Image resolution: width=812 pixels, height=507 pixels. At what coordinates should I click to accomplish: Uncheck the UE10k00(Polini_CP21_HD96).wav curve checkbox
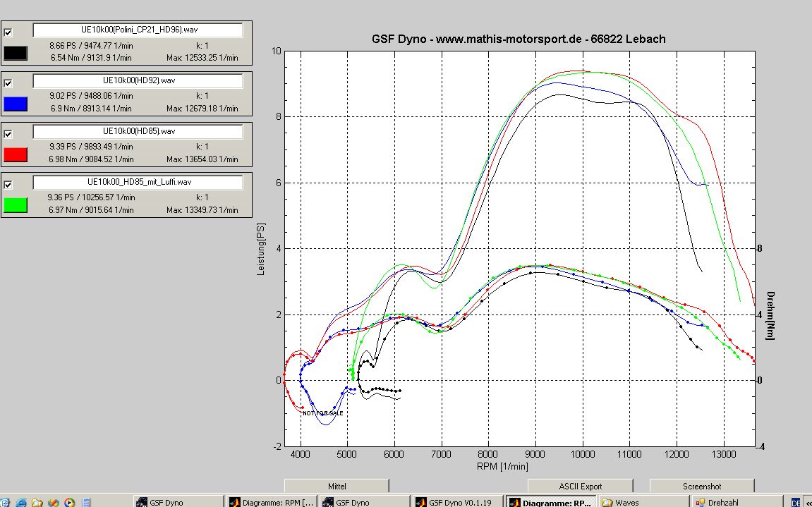8,32
